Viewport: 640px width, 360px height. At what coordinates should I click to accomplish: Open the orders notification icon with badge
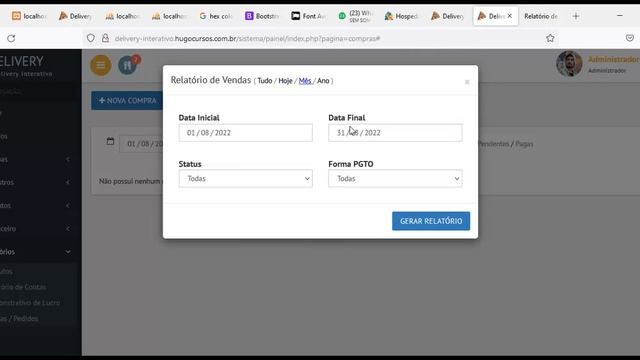(128, 65)
